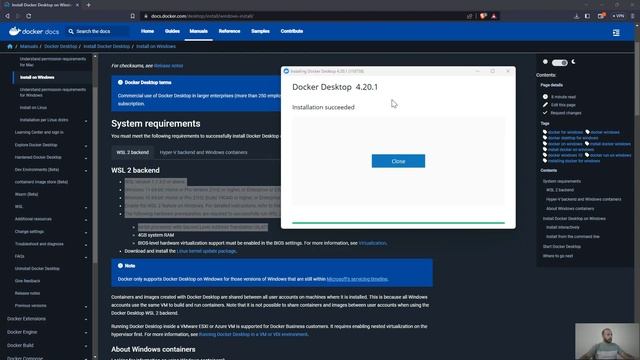Click the search magnifier icon
640x360 pixels.
click(71, 31)
